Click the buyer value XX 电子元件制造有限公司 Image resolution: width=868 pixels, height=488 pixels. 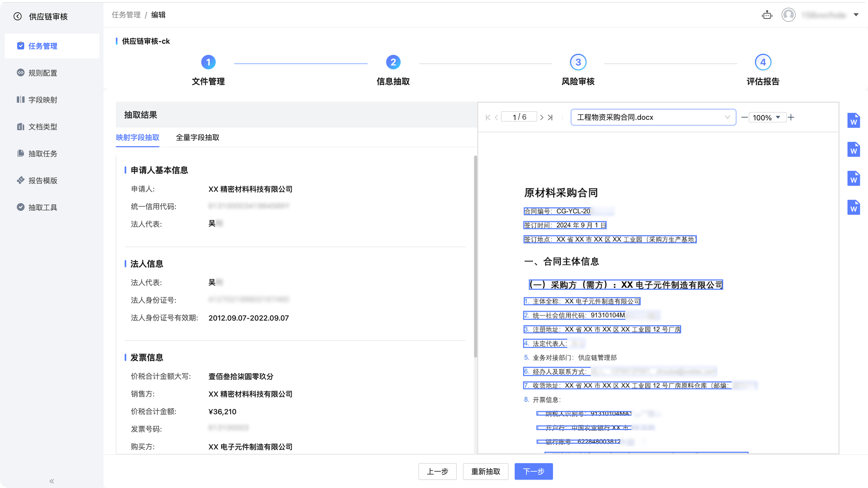click(x=250, y=447)
